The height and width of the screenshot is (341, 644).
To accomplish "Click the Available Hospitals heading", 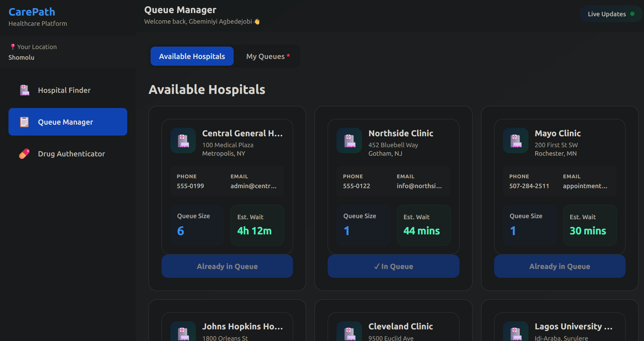I will (207, 90).
